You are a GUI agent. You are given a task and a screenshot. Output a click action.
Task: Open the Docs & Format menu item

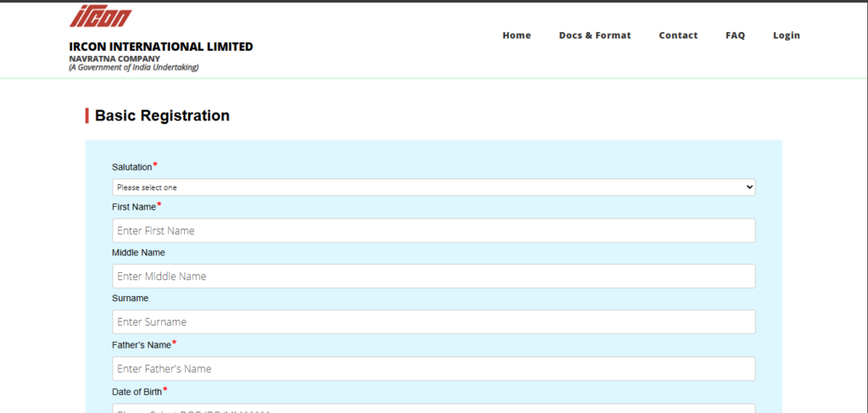[594, 36]
